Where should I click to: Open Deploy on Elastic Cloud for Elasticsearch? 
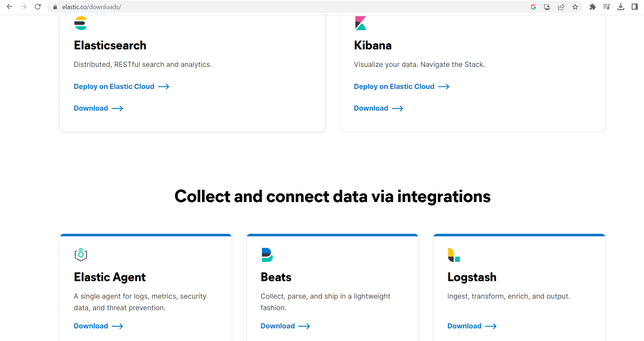(114, 86)
